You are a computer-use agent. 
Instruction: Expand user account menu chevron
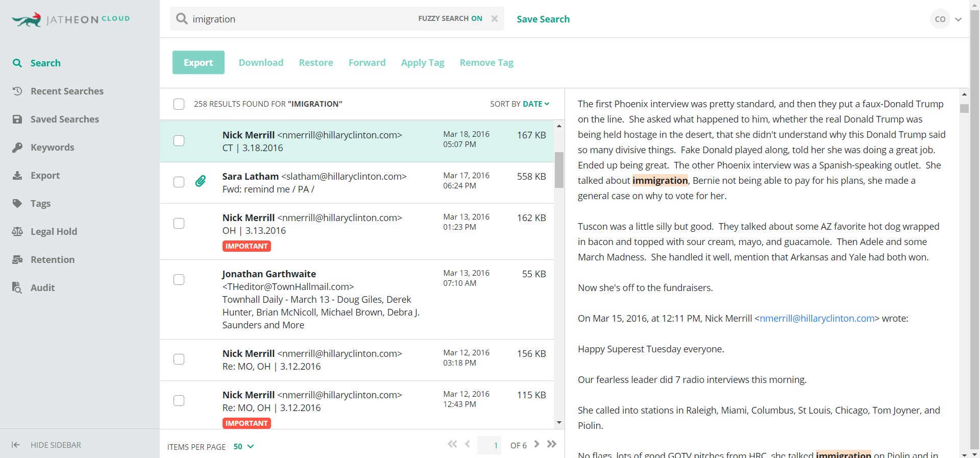tap(958, 19)
